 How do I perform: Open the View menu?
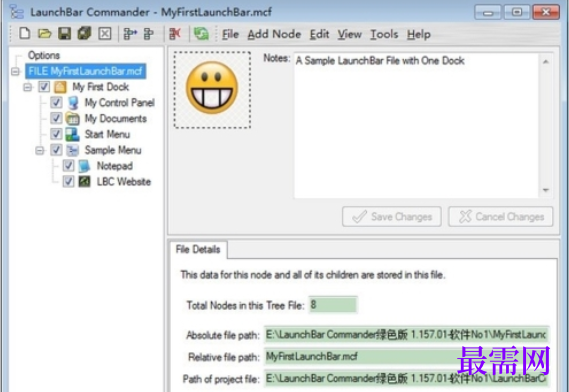tap(350, 34)
